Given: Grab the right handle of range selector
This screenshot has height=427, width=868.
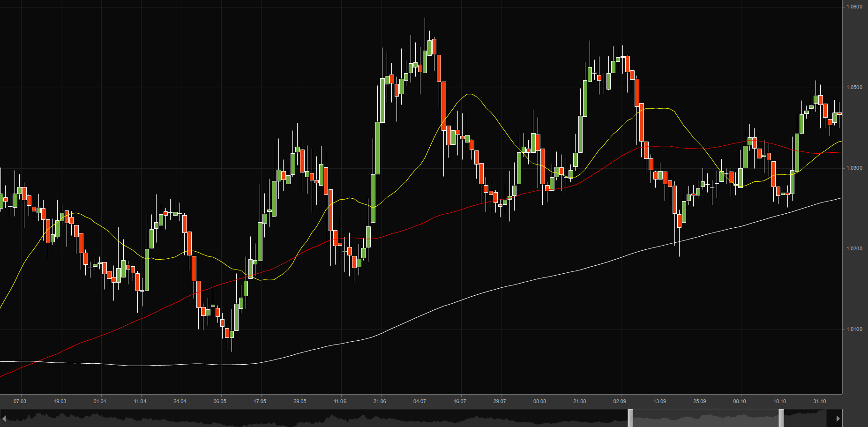Looking at the screenshot, I should [x=781, y=418].
